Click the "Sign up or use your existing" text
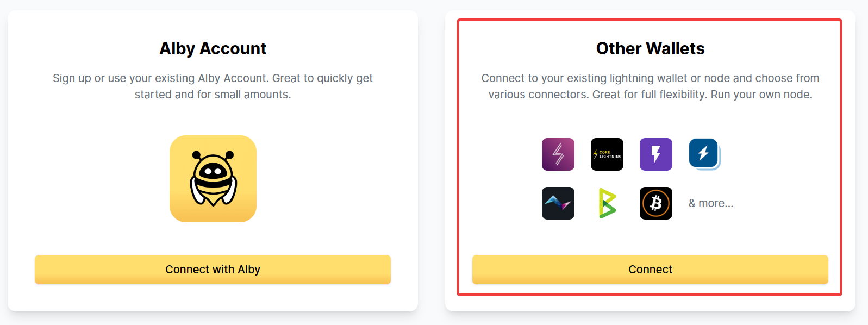This screenshot has width=868, height=325. pos(123,78)
